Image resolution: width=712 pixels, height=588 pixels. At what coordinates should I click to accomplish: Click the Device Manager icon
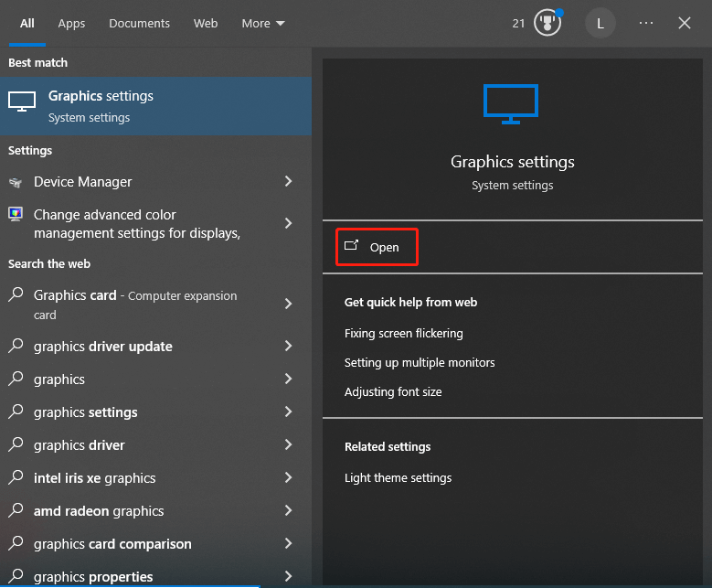pyautogui.click(x=16, y=182)
